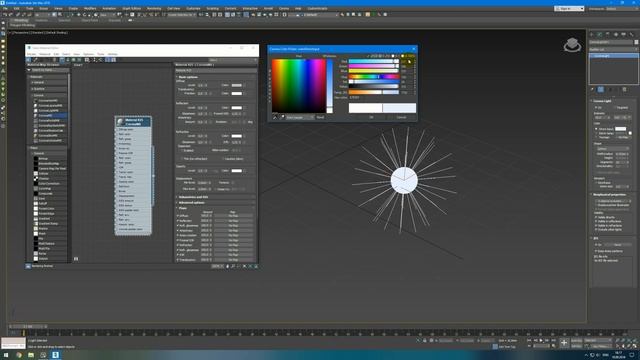Open the Material menu in material editor
Screen dimensions: 640x360
[x=45, y=54]
